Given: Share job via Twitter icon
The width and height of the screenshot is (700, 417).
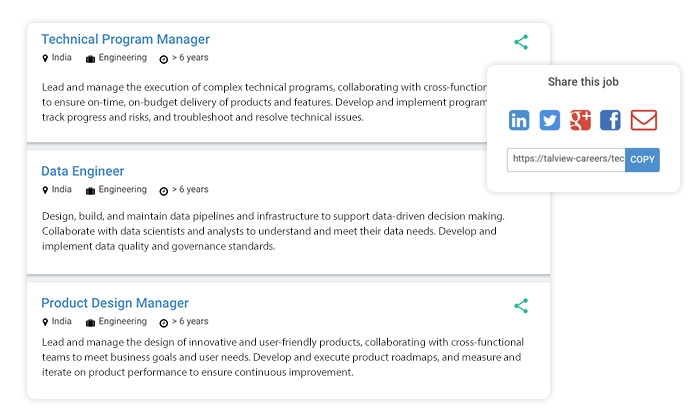Looking at the screenshot, I should click(x=550, y=120).
